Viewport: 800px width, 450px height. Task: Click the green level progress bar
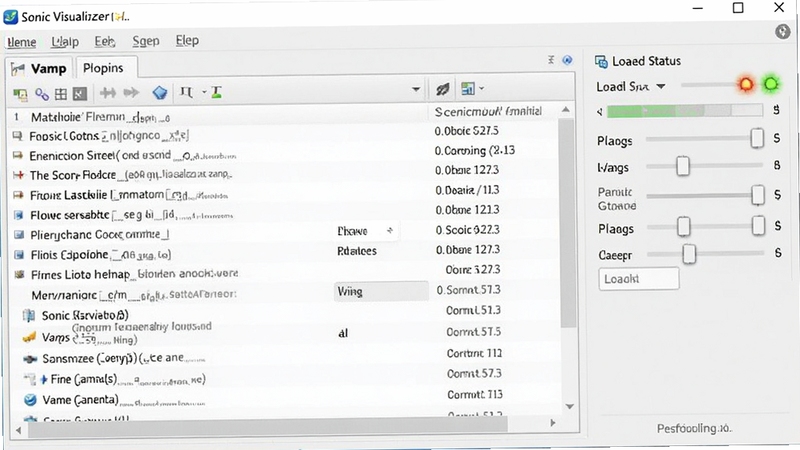tap(685, 110)
